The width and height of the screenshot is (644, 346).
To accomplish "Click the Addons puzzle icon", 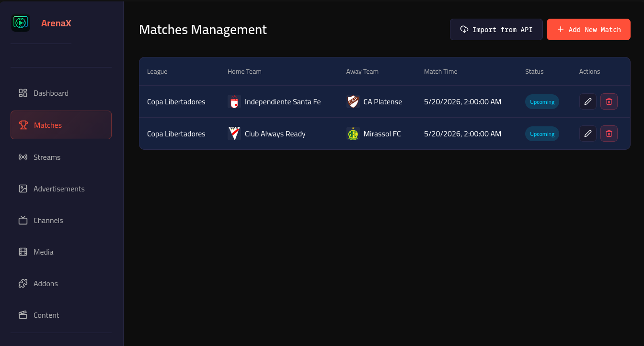I will (23, 283).
